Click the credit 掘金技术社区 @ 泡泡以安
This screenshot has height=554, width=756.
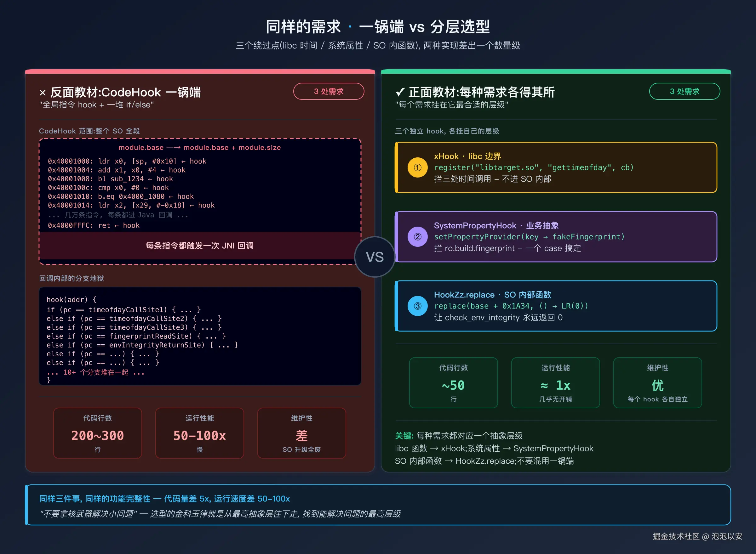coord(697,536)
